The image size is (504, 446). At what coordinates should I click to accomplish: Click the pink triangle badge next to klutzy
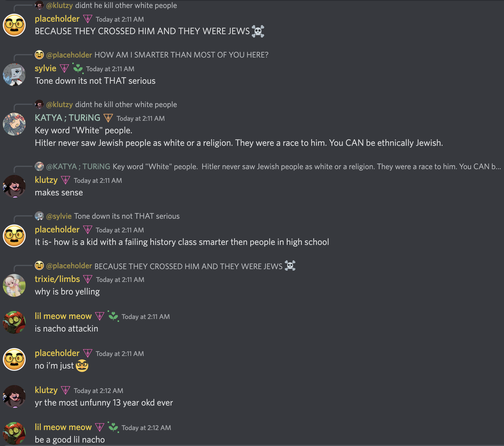point(65,180)
